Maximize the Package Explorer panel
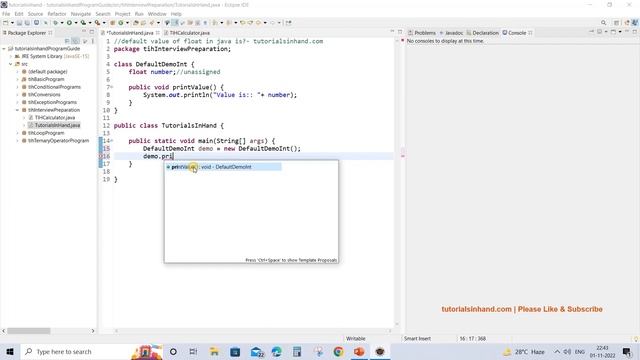The image size is (640, 360). 92,32
